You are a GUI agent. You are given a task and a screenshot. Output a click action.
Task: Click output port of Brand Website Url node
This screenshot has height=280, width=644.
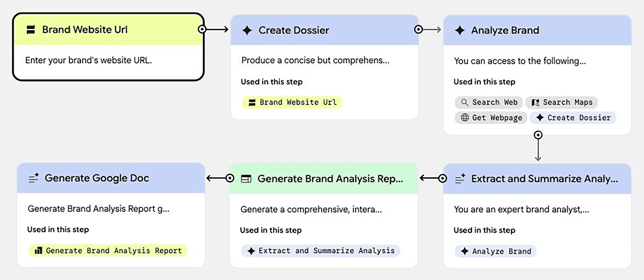coord(202,29)
